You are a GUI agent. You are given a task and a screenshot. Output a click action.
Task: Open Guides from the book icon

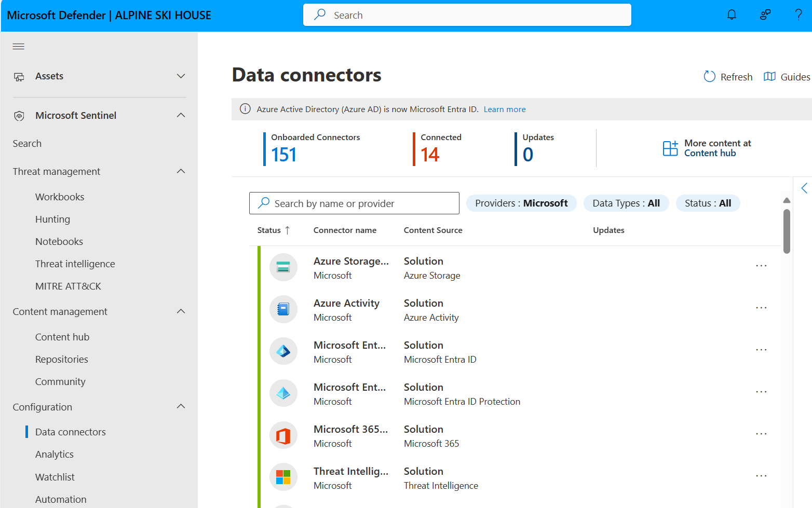click(x=770, y=76)
